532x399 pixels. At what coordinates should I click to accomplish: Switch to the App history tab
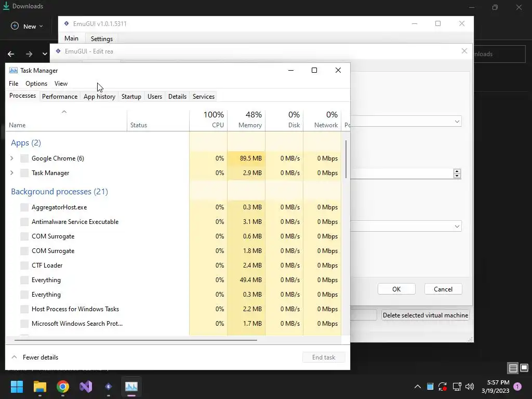[99, 96]
